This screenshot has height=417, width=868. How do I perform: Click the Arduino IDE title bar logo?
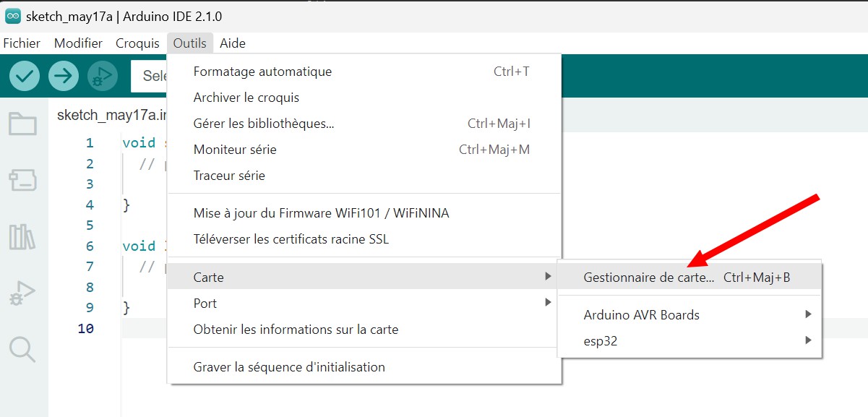pyautogui.click(x=12, y=16)
